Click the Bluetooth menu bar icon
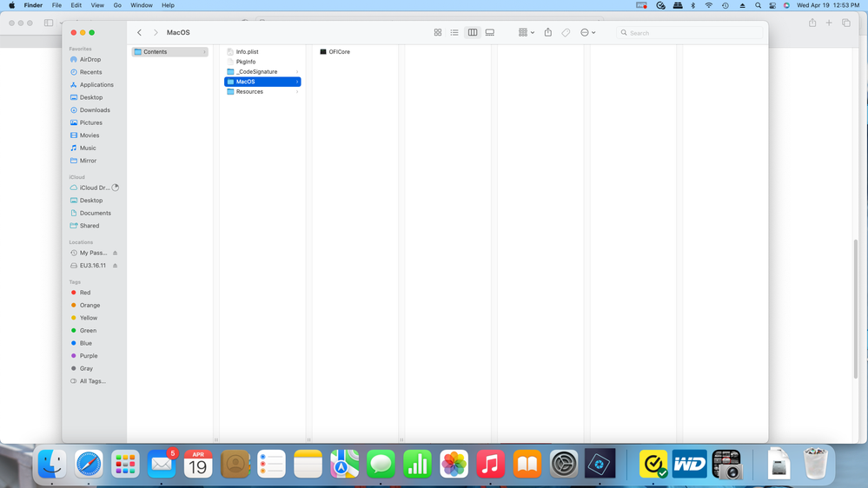868x488 pixels. pos(693,5)
